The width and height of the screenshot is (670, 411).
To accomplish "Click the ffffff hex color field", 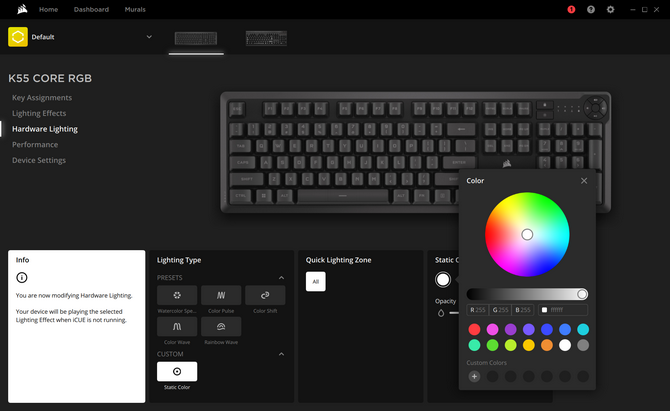I will (x=563, y=310).
